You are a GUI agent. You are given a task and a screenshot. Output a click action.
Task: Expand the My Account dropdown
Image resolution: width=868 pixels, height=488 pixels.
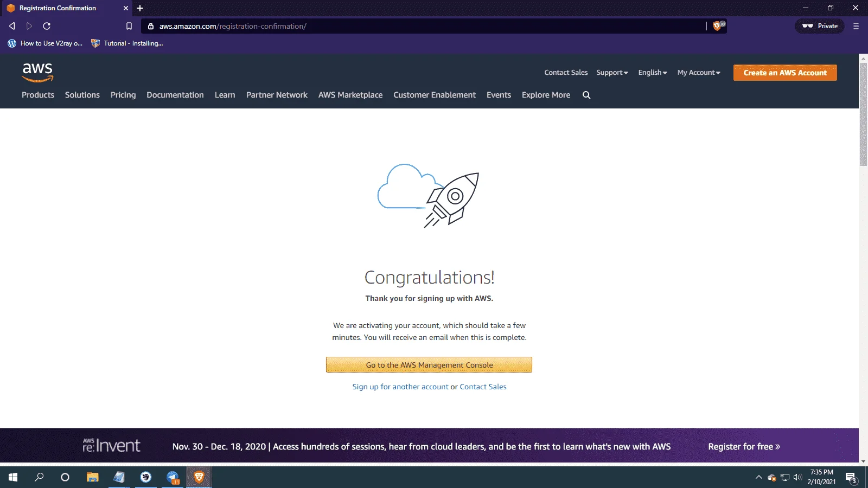tap(699, 73)
